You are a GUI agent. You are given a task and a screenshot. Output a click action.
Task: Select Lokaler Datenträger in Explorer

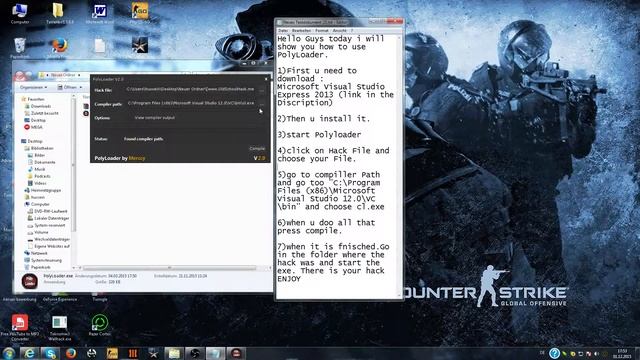point(48,218)
